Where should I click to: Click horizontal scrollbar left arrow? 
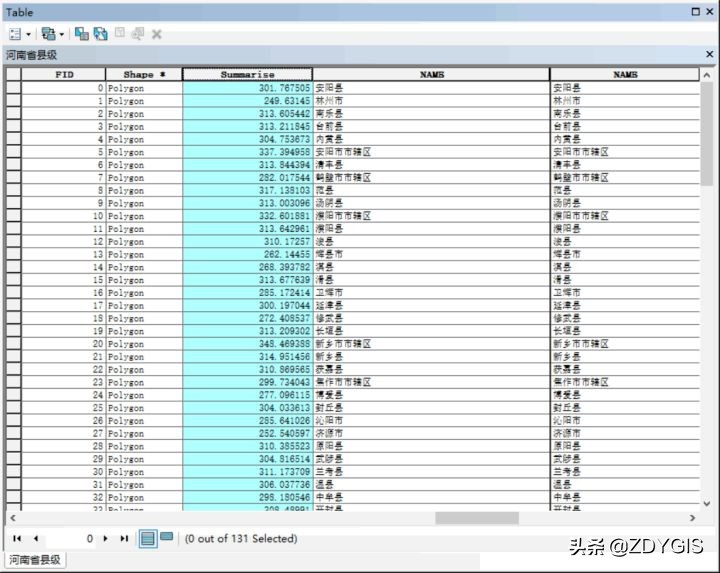click(x=13, y=518)
